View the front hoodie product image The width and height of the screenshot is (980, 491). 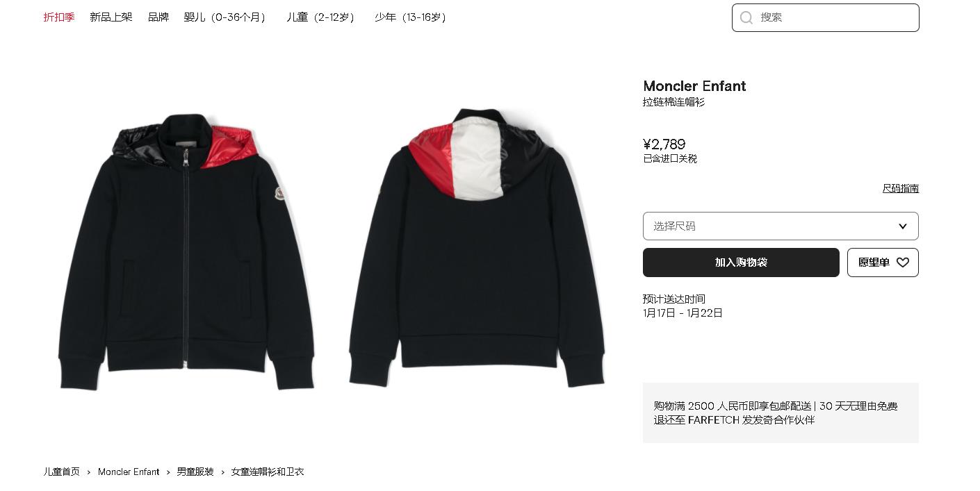point(187,251)
